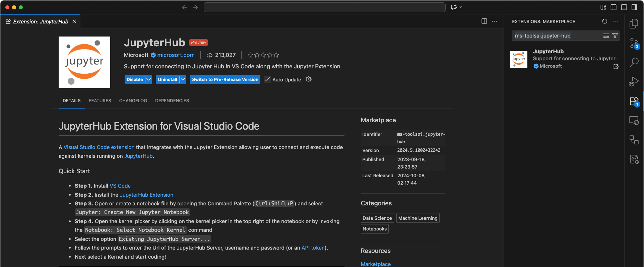Open the extension search filter icon
The height and width of the screenshot is (267, 644).
615,36
